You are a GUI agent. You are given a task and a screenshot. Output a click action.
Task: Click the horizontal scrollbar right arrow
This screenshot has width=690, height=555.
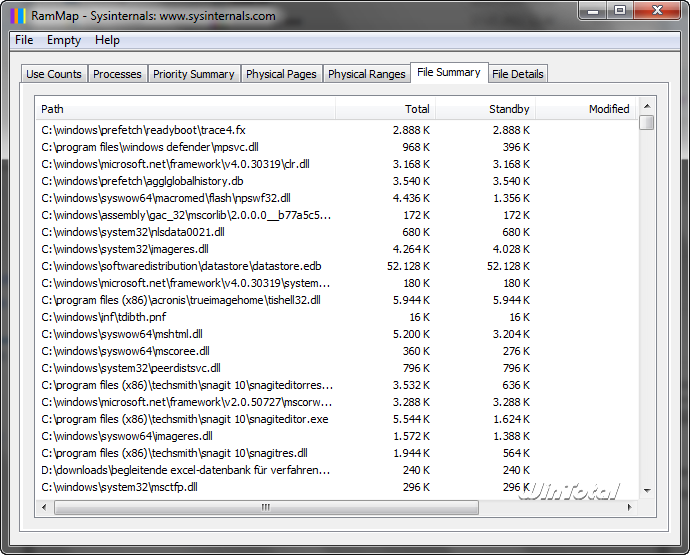(630, 507)
